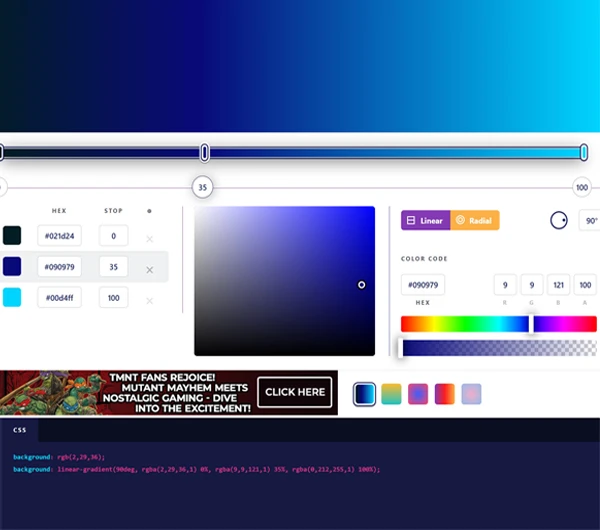Edit the color code hex field

[423, 285]
